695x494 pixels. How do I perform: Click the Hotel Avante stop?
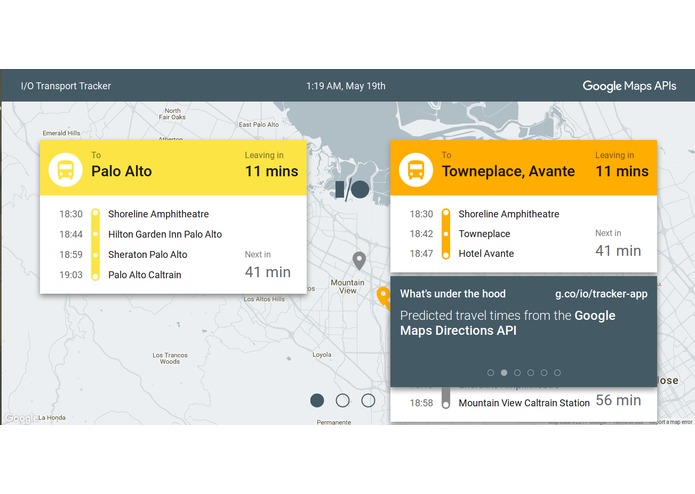(x=486, y=254)
